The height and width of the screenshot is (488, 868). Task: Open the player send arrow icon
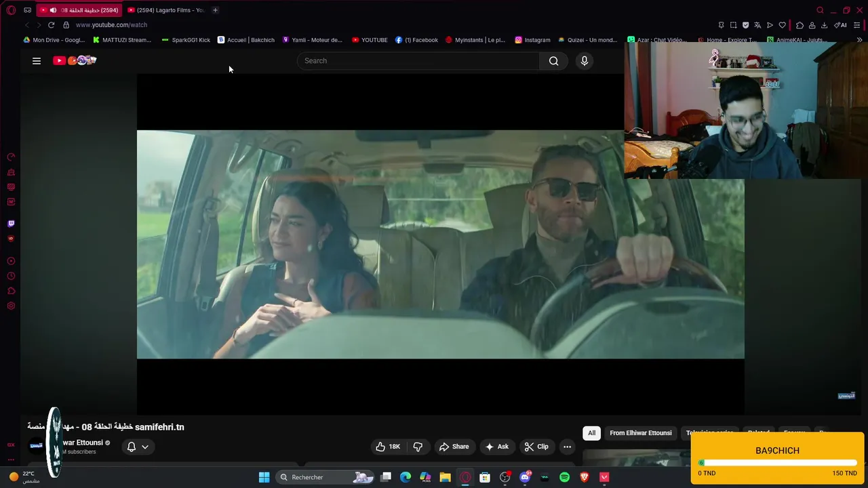point(770,25)
